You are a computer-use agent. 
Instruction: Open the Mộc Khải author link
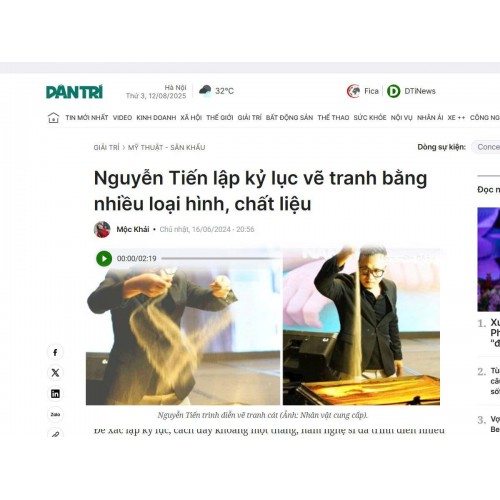133,229
